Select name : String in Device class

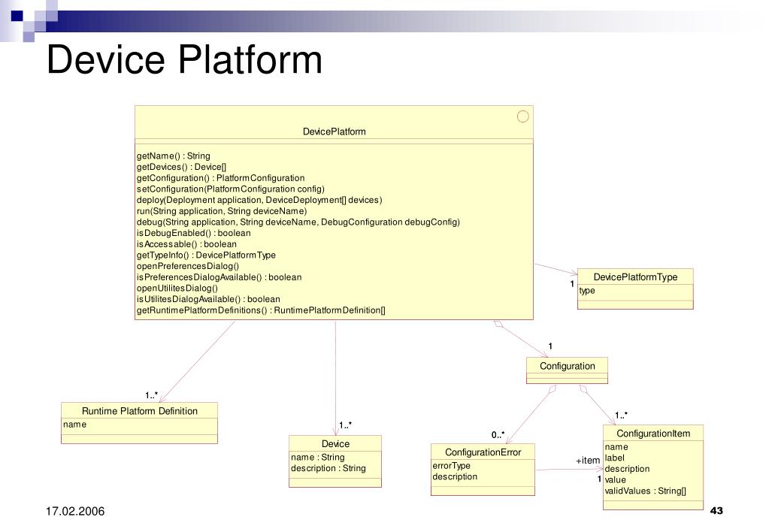318,457
